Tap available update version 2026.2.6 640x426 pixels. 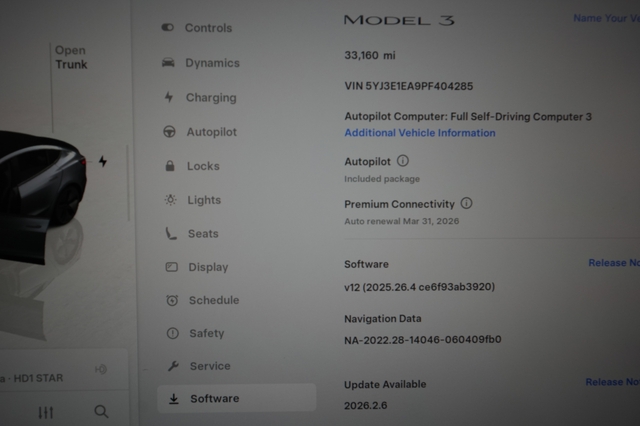(366, 406)
